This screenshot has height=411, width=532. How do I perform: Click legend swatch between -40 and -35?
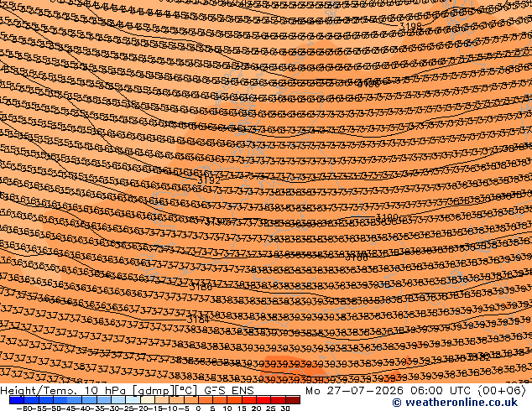89,400
